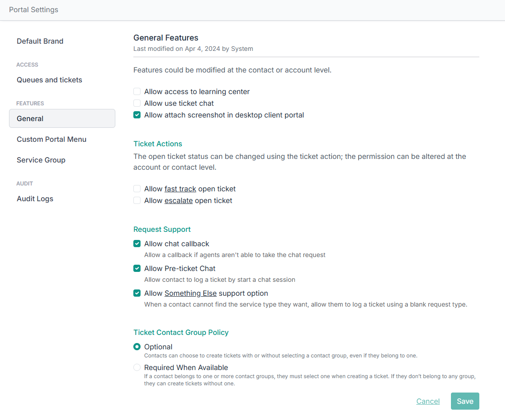Enable Allow fast track open ticket
The image size is (505, 420).
(137, 189)
